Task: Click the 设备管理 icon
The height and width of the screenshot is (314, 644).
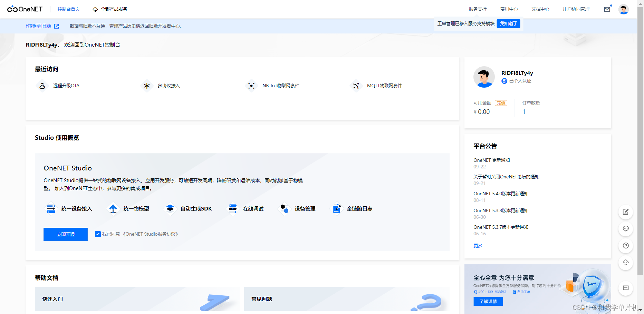Action: tap(285, 208)
